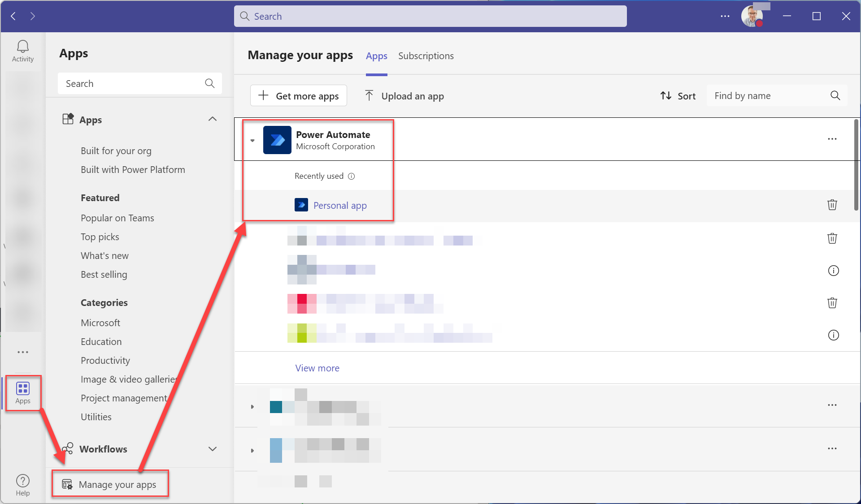Switch to the Subscriptions tab
Image resolution: width=861 pixels, height=504 pixels.
click(426, 56)
